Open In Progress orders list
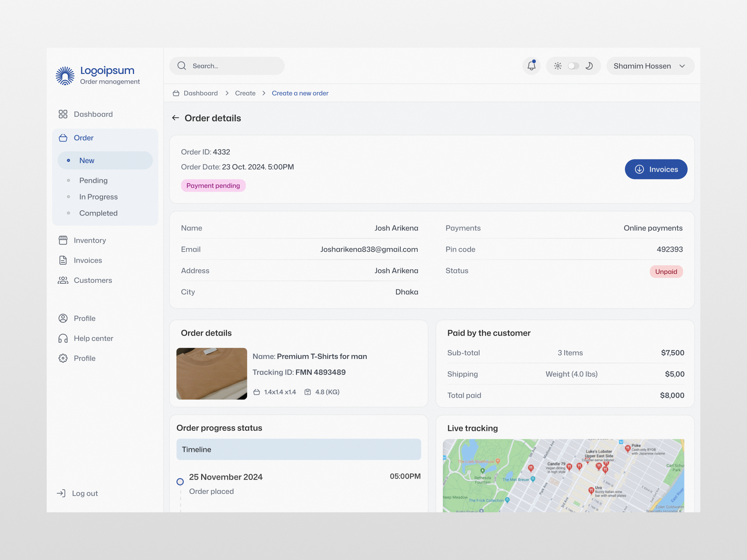Viewport: 747px width, 560px height. (x=98, y=197)
